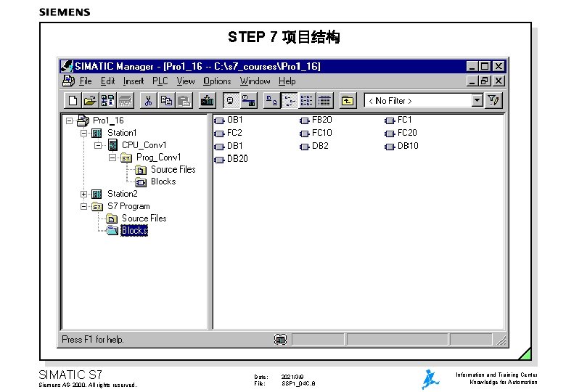Switch to Details view
This screenshot has height=392, width=566.
click(x=324, y=100)
